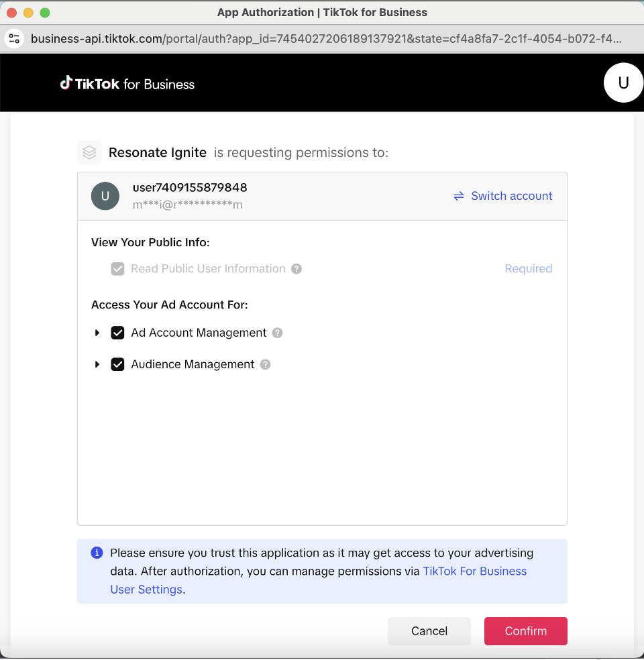
Task: Uncheck the Ad Account Management checkbox
Action: point(117,333)
